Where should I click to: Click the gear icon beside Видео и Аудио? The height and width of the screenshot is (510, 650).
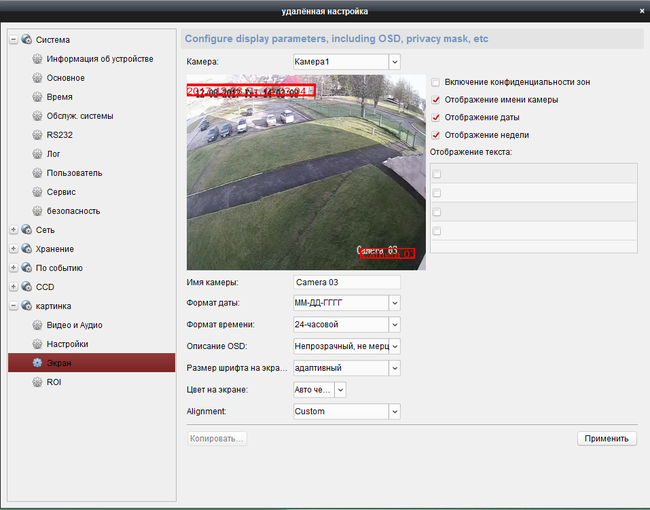point(38,325)
